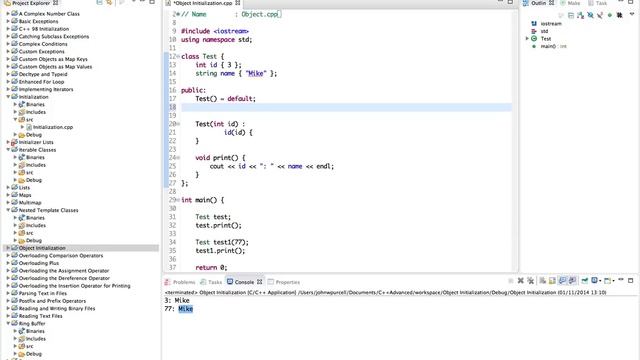Toggle the hide static members Outline filter
Viewport: 640px width, 360px height.
point(600,16)
